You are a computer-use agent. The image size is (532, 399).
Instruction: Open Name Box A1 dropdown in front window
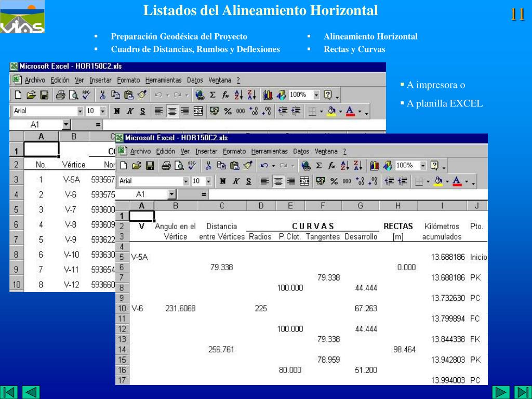click(x=172, y=194)
